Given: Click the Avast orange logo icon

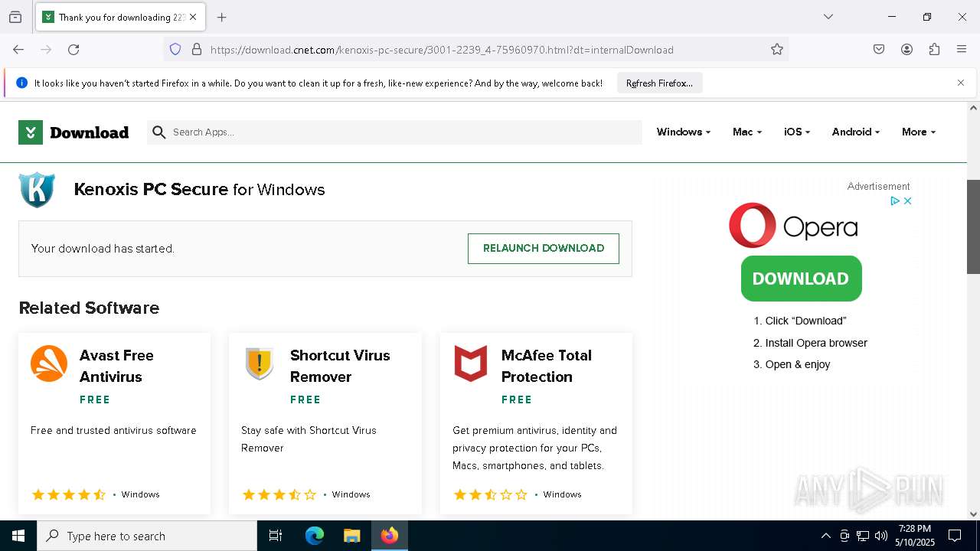Looking at the screenshot, I should click(49, 364).
